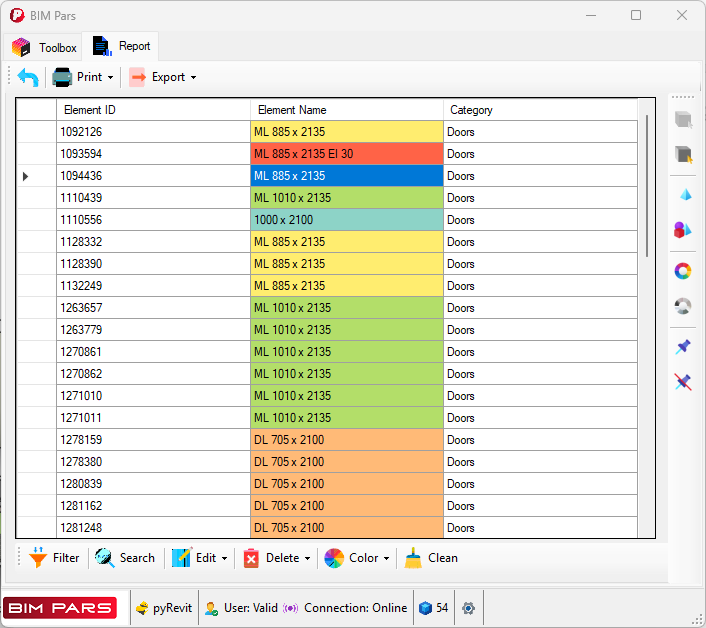
Task: Select the Report tab
Action: click(x=122, y=46)
